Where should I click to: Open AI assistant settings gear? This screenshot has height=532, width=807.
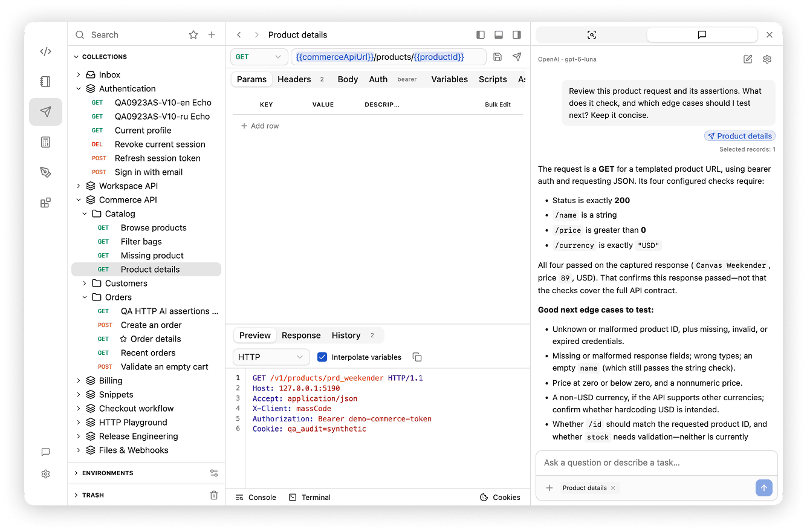tap(767, 59)
